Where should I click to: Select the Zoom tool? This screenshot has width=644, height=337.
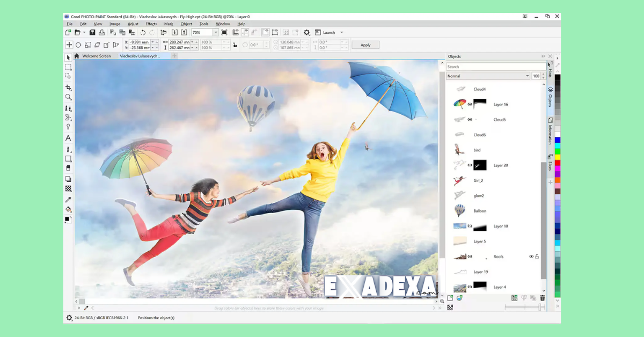click(68, 97)
